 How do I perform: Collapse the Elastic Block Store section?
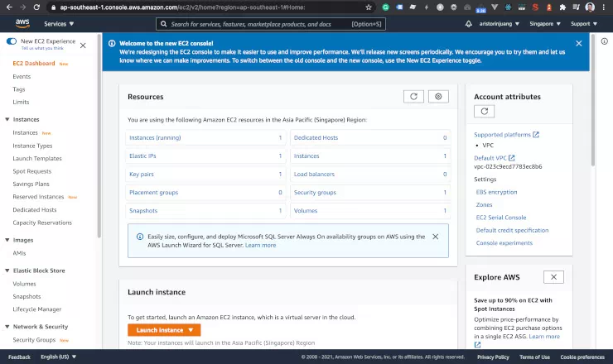pyautogui.click(x=7, y=271)
